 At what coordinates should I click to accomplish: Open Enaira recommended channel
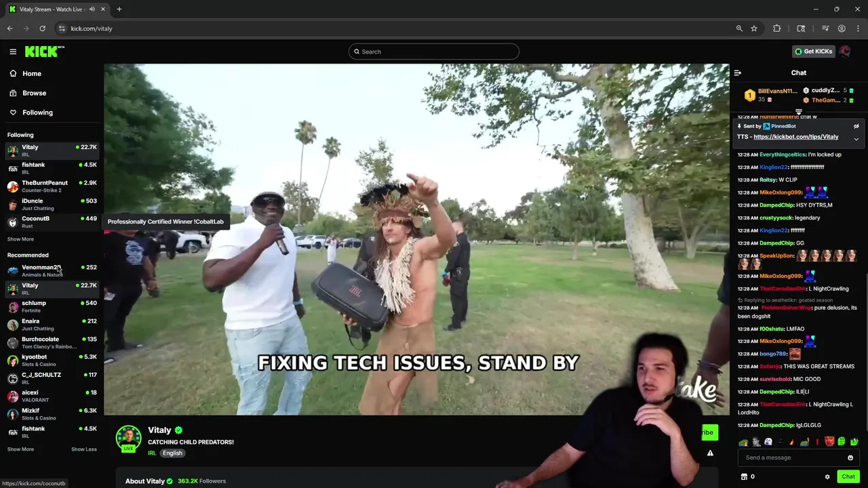tap(52, 325)
